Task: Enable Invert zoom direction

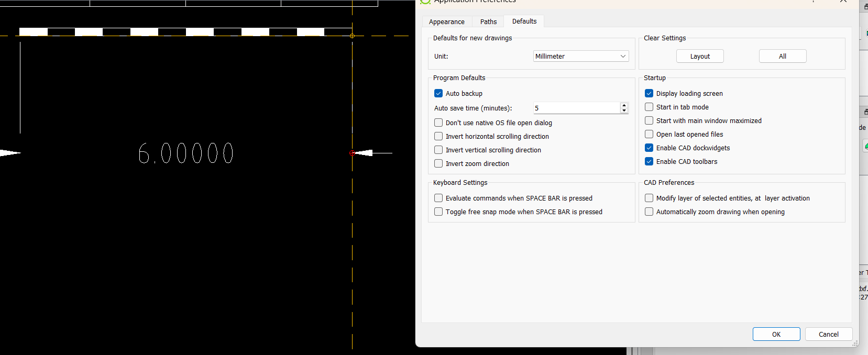Action: click(x=438, y=163)
